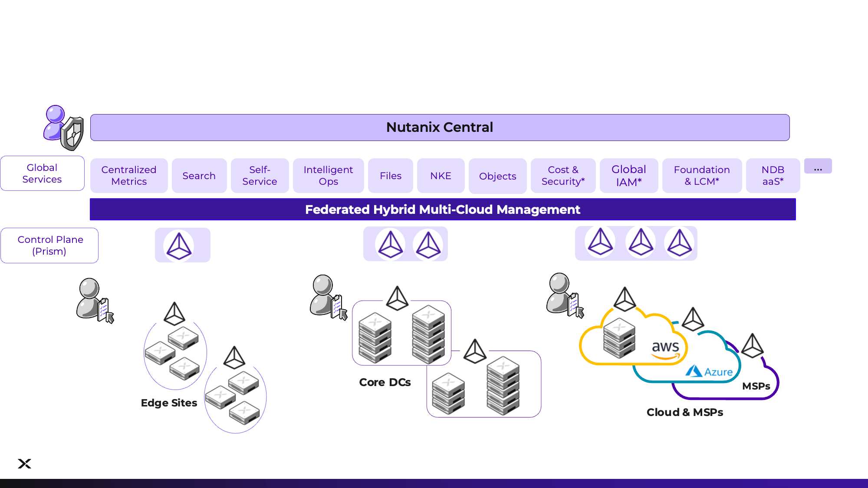This screenshot has width=868, height=488.
Task: Expand the Foundation & LCM* section
Action: (702, 175)
